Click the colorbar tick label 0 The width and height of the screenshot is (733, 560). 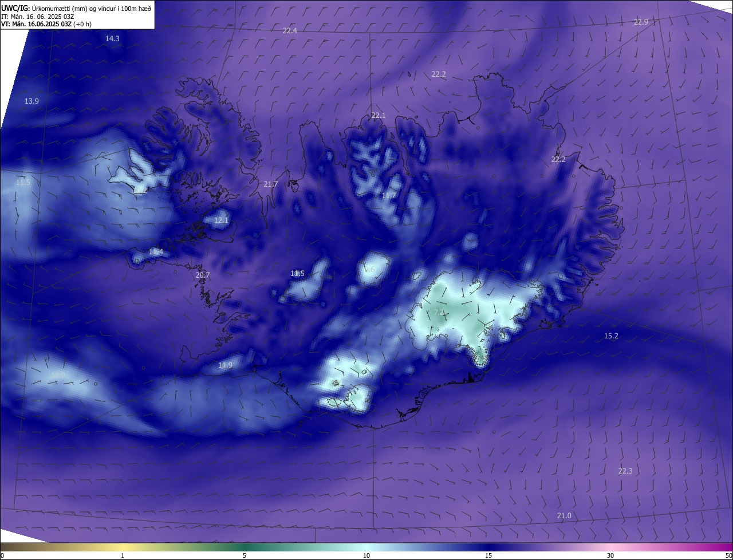(2, 555)
